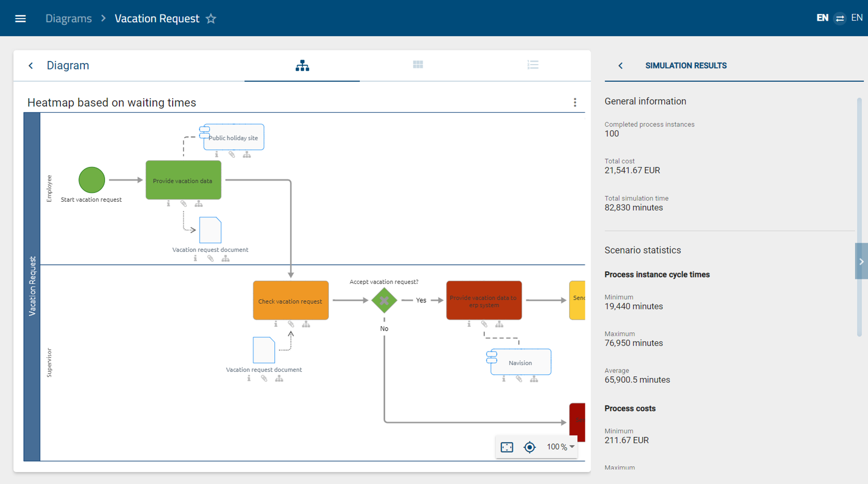Image resolution: width=868 pixels, height=484 pixels.
Task: Collapse Simulation Results with back chevron
Action: pos(621,66)
